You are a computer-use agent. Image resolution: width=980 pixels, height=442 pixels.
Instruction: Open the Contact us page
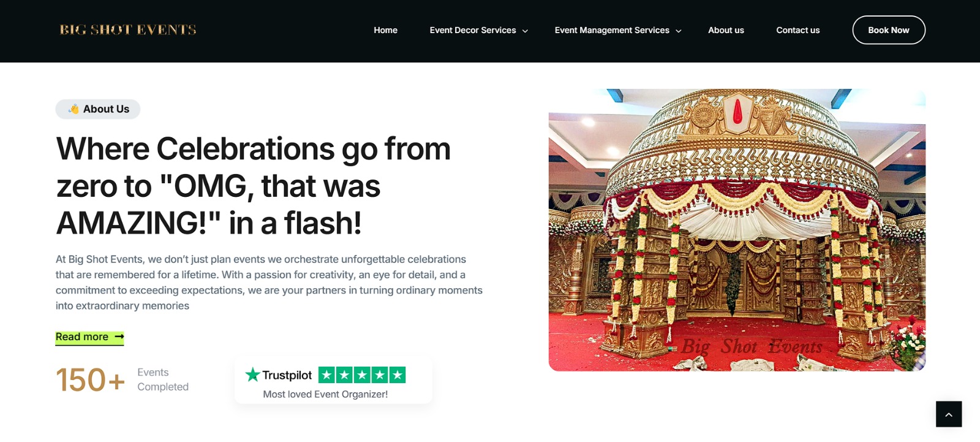pyautogui.click(x=797, y=30)
